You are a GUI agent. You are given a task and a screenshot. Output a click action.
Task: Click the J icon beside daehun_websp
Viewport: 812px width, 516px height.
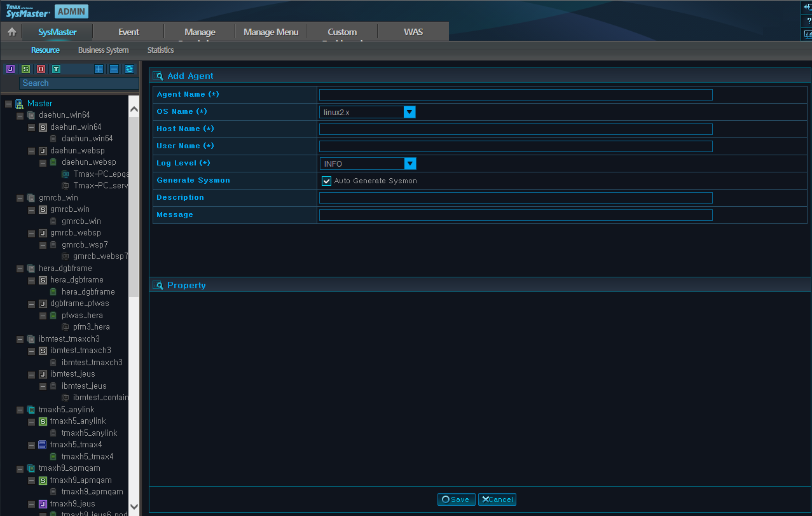click(x=43, y=151)
